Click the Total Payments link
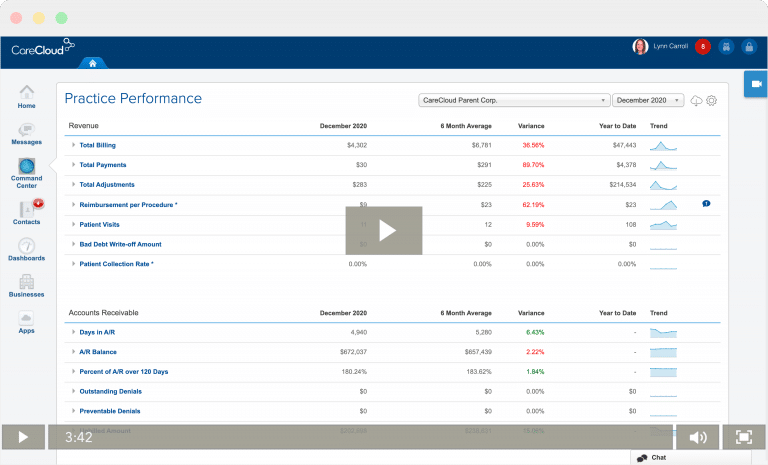Viewport: 768px width, 465px height. [x=103, y=165]
